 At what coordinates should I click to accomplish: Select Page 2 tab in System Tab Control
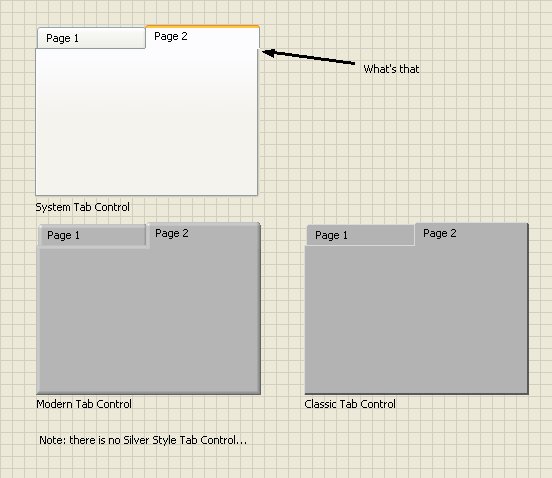202,37
